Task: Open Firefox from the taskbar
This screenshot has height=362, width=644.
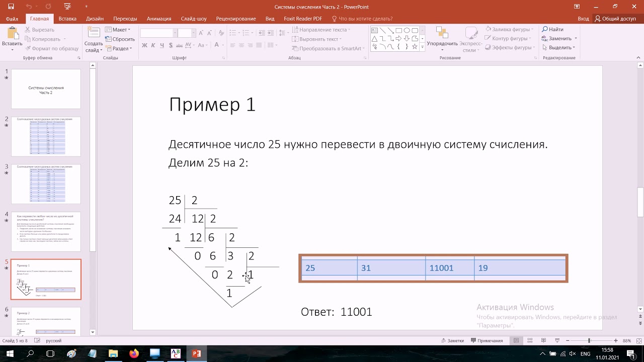Action: coord(133,353)
